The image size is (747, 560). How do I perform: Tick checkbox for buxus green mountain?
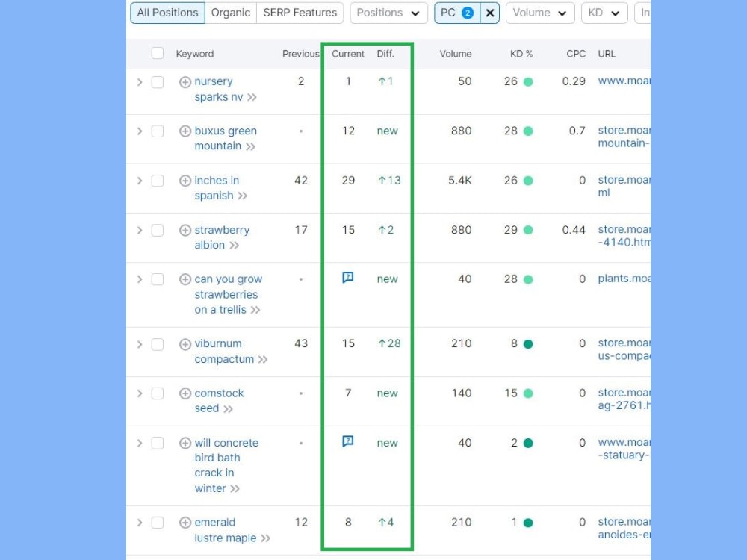[x=158, y=131]
